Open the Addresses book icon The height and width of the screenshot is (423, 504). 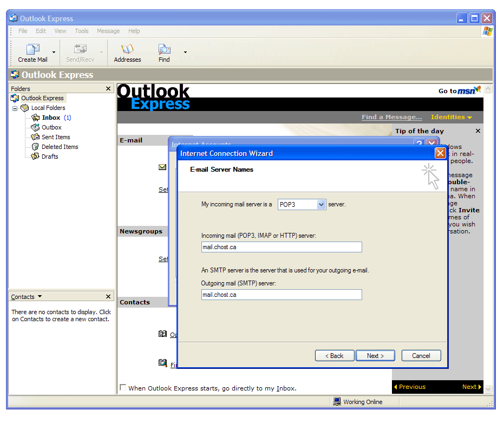(127, 49)
